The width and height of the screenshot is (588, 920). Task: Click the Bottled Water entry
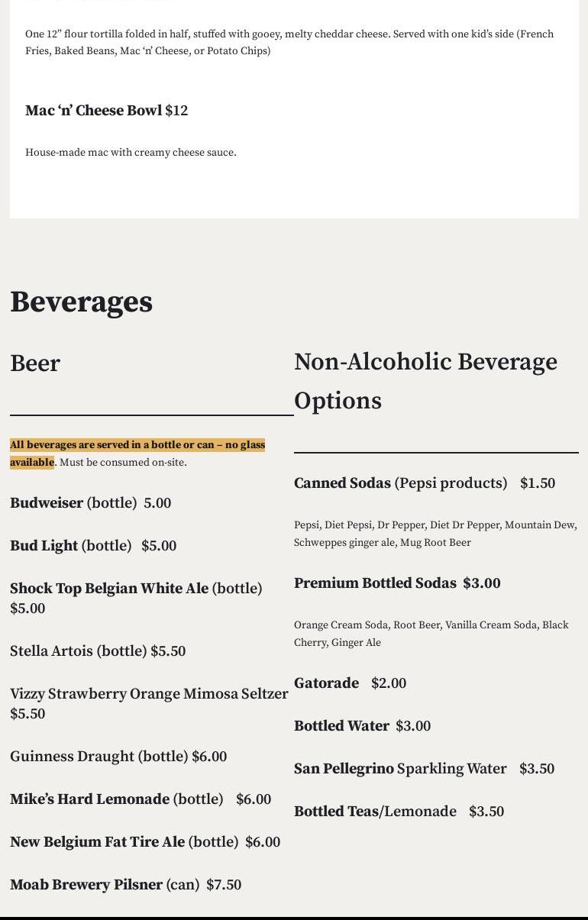pyautogui.click(x=362, y=726)
